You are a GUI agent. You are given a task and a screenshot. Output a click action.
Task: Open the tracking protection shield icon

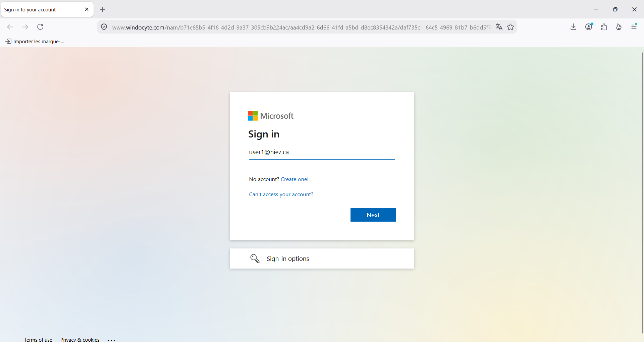pyautogui.click(x=104, y=27)
